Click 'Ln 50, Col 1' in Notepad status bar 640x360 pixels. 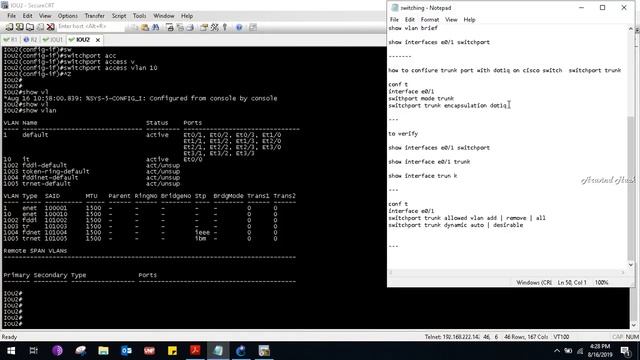[572, 282]
